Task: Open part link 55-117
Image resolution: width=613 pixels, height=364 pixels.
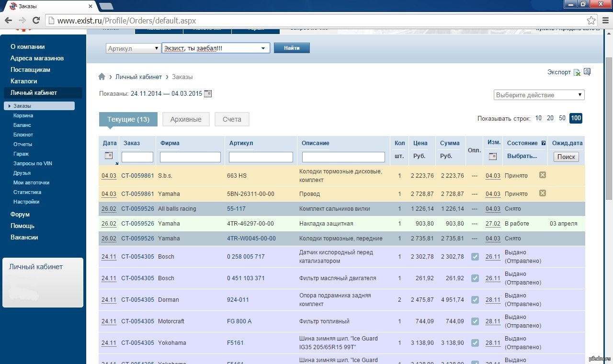Action: [236, 209]
